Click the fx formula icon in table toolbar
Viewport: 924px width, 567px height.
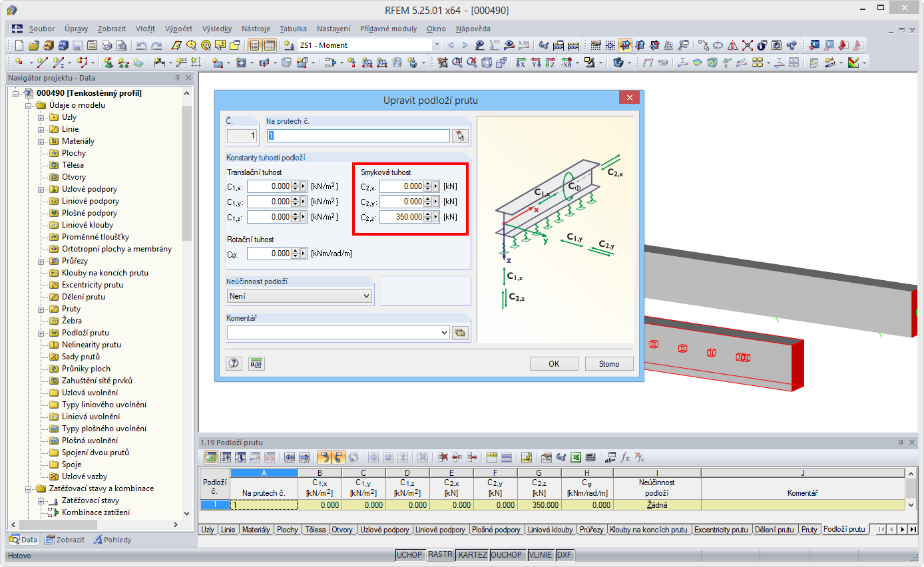(625, 457)
